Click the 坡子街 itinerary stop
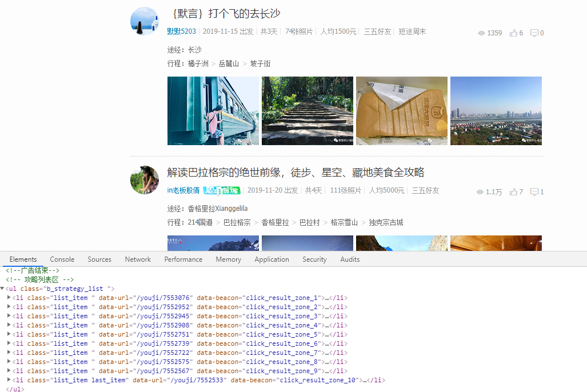587x392 pixels. [x=260, y=63]
